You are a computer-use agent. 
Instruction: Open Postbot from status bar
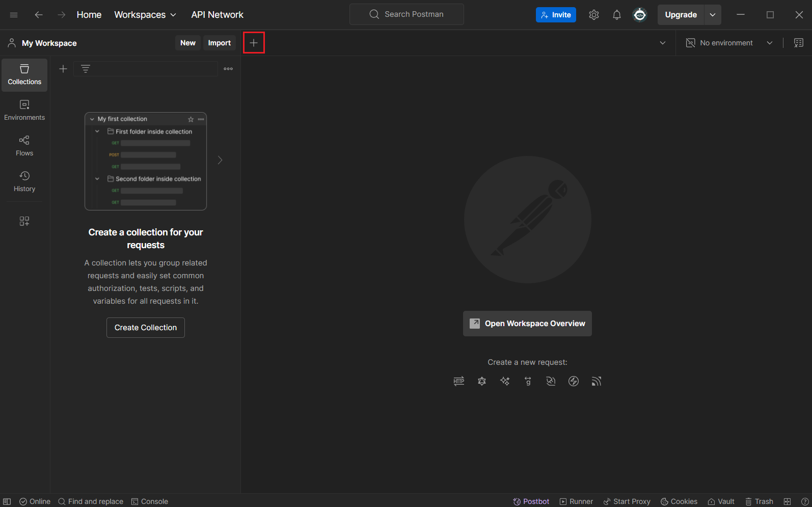tap(531, 501)
